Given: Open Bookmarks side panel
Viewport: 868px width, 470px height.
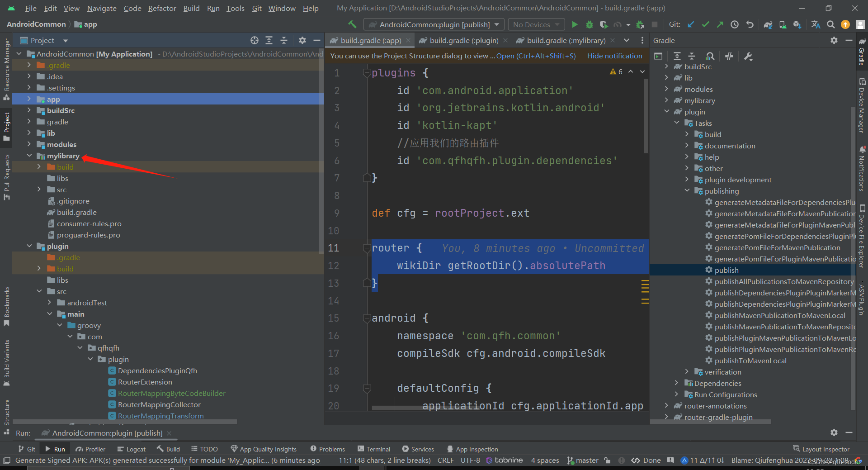Looking at the screenshot, I should pyautogui.click(x=6, y=306).
